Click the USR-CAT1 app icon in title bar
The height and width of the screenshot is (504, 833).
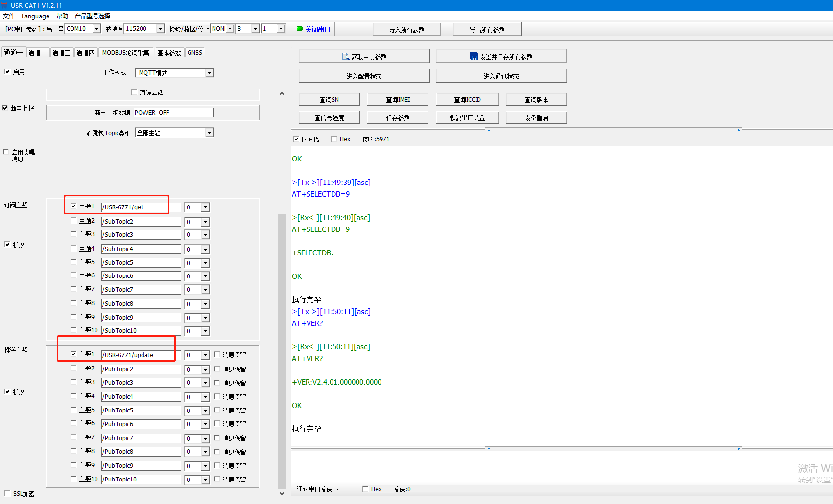5,5
